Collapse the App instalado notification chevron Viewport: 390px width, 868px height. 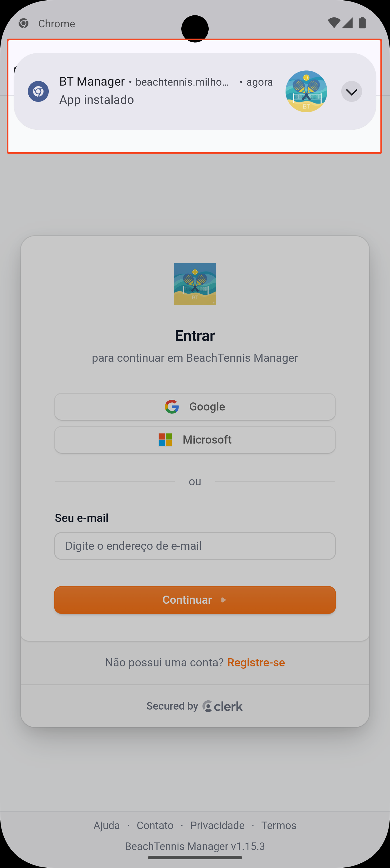click(x=352, y=91)
